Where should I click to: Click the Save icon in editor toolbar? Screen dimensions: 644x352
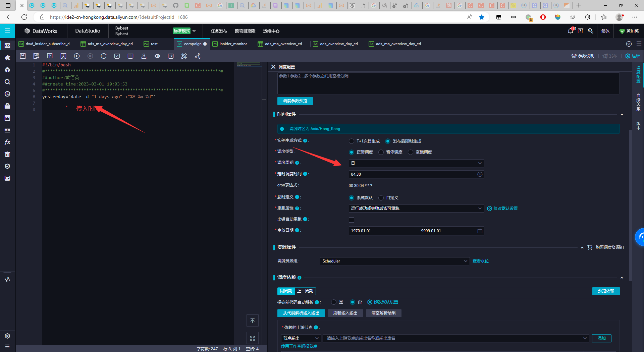tap(23, 56)
